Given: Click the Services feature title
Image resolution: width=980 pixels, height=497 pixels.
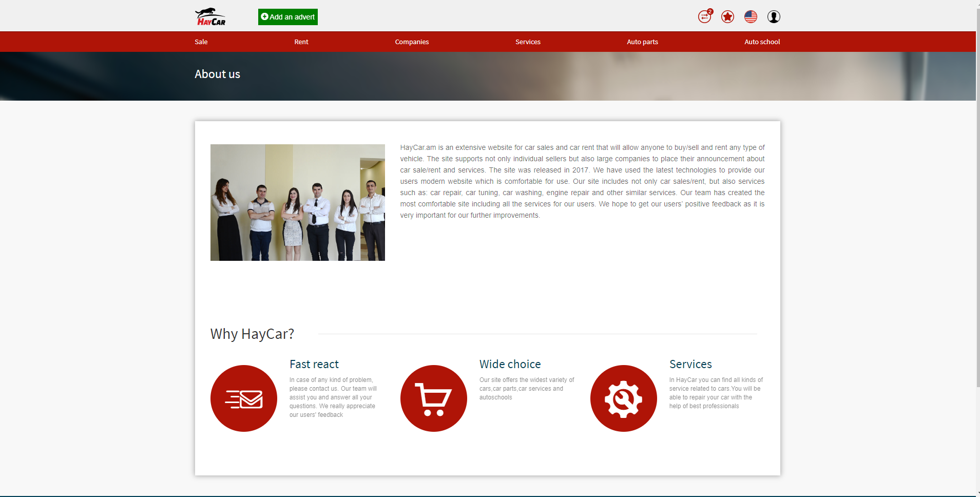Looking at the screenshot, I should point(690,364).
